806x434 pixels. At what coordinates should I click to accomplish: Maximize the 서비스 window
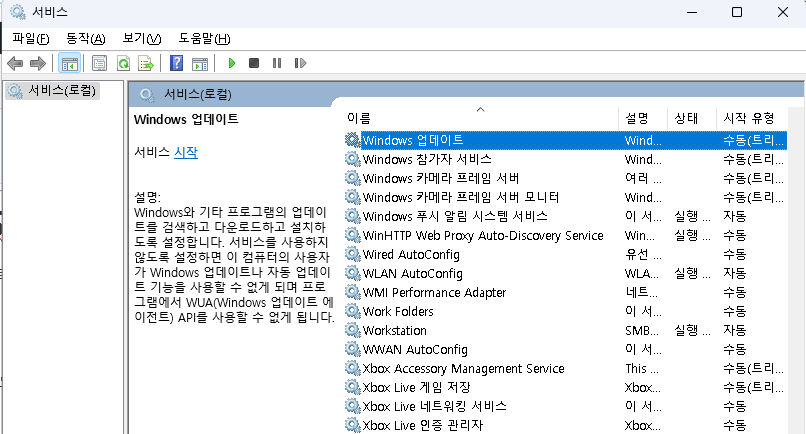pos(737,12)
